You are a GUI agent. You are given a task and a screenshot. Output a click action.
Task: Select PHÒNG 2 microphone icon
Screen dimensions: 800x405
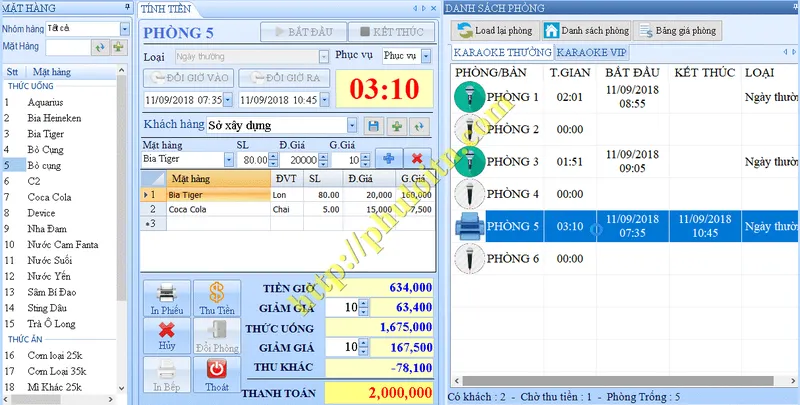point(469,129)
